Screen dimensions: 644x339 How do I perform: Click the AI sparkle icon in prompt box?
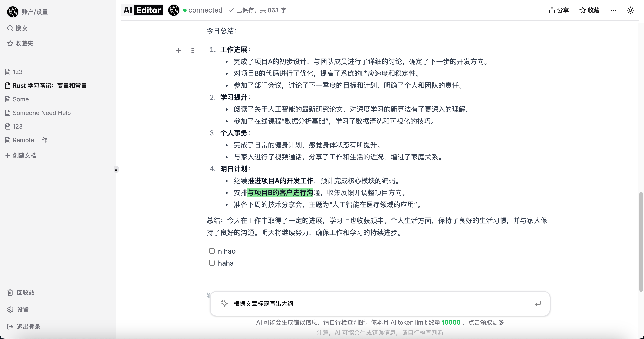pos(224,303)
